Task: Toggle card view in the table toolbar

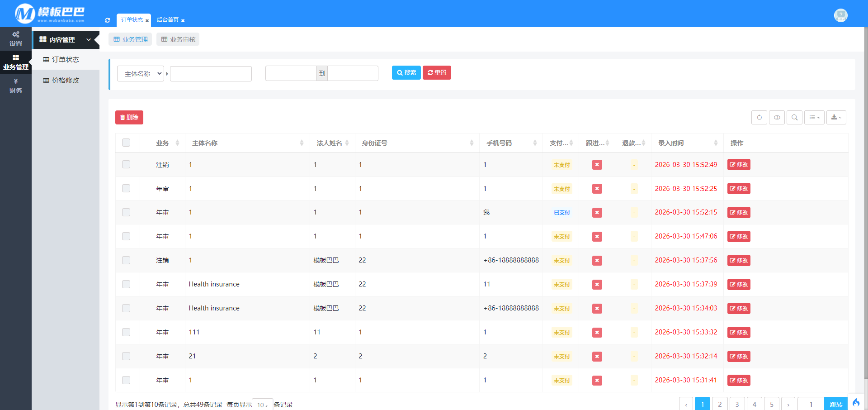Action: point(777,118)
